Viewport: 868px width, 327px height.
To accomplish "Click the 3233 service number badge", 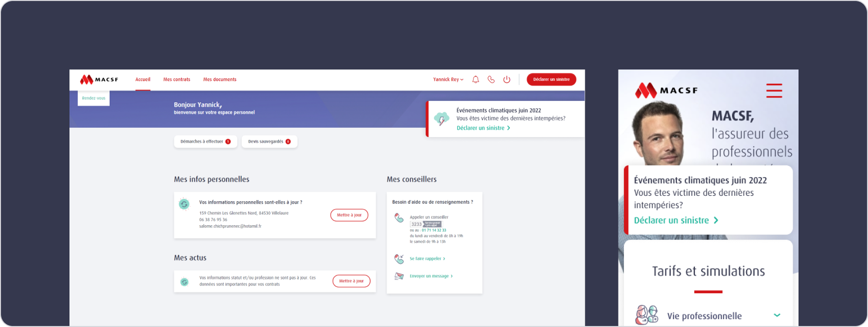I will pos(426,224).
